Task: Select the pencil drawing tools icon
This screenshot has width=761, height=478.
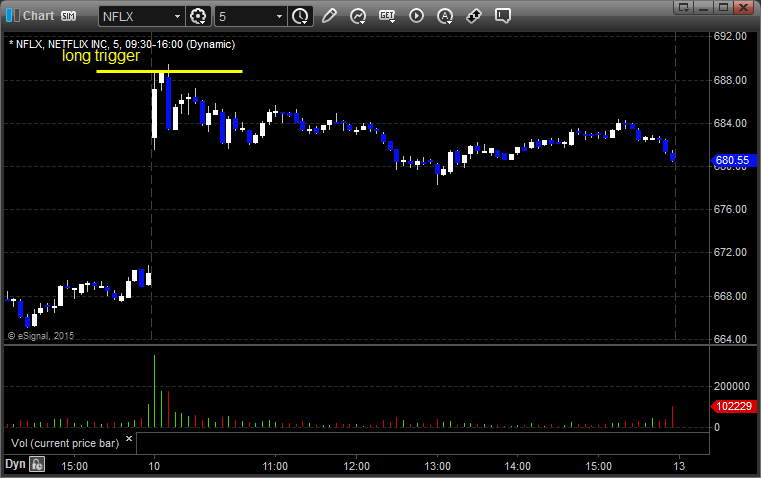Action: click(x=329, y=16)
